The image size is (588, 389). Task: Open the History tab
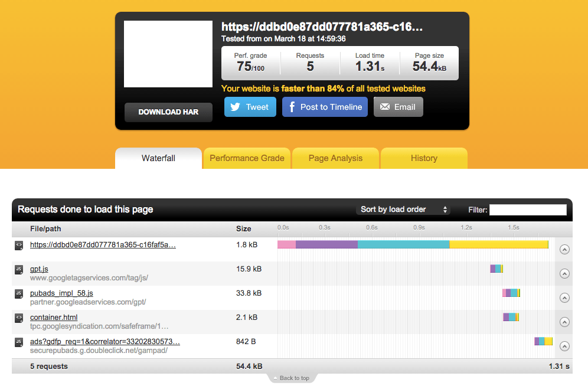pos(424,158)
